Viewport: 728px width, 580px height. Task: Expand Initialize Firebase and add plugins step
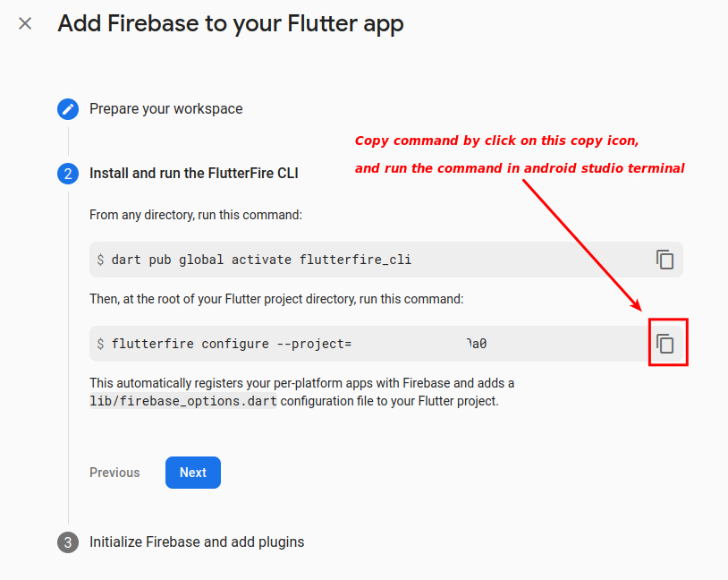[197, 542]
